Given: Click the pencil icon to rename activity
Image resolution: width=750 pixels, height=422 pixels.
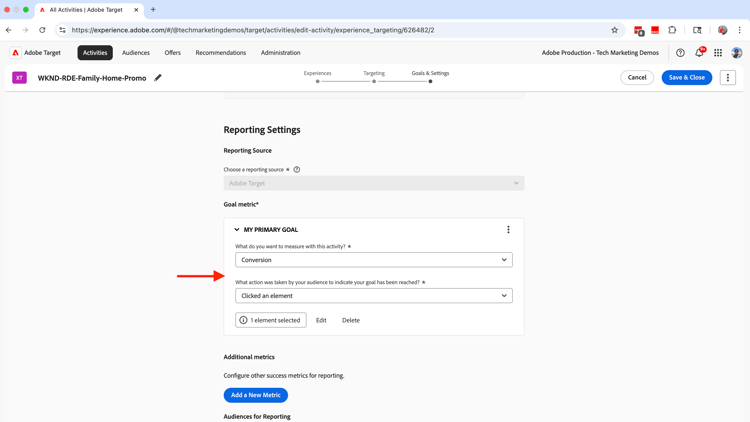Looking at the screenshot, I should pyautogui.click(x=158, y=78).
